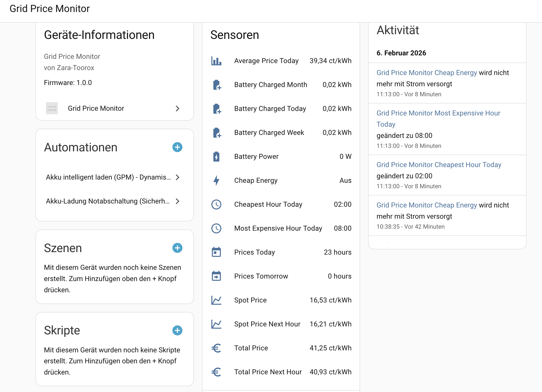Click the Cheap Energy lightning bolt icon
The image size is (542, 392).
click(x=216, y=181)
